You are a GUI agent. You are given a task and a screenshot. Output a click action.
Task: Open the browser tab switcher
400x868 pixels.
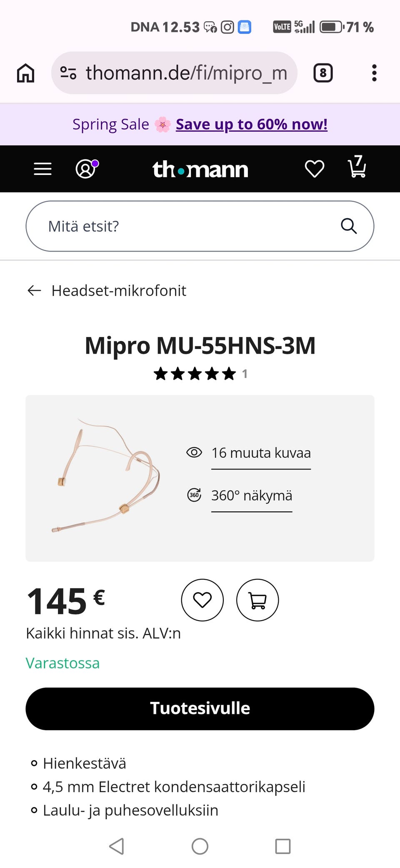(323, 73)
